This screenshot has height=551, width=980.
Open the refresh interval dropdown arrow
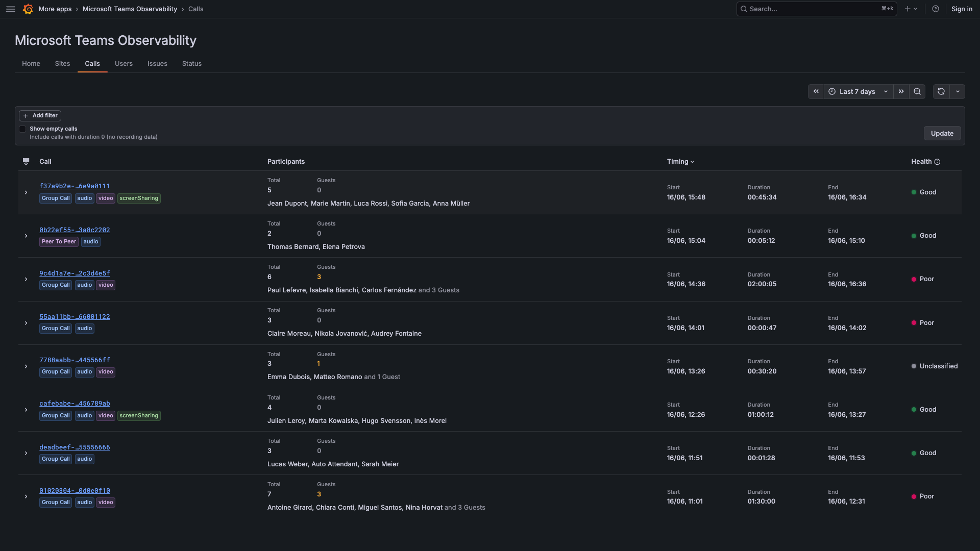(x=957, y=92)
